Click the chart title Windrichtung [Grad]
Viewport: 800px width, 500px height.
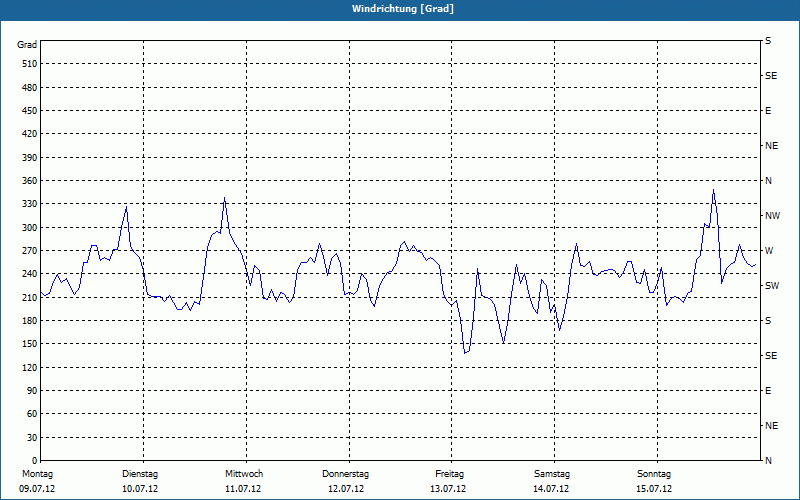403,9
